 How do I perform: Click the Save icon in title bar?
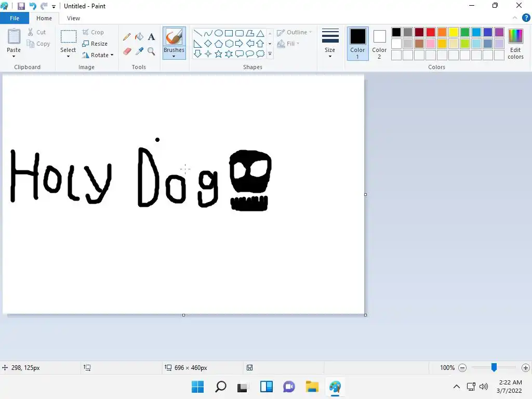21,6
